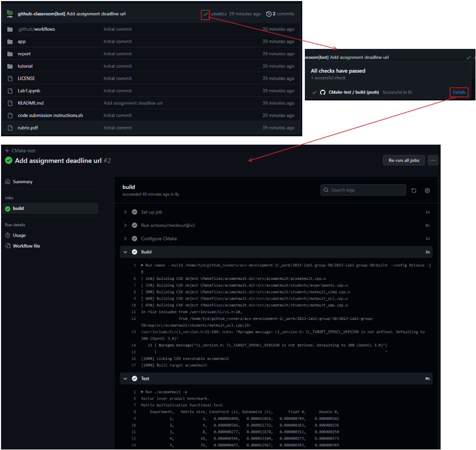Click the stopwatch icon next to Usage
The width and height of the screenshot is (476, 450).
point(8,235)
